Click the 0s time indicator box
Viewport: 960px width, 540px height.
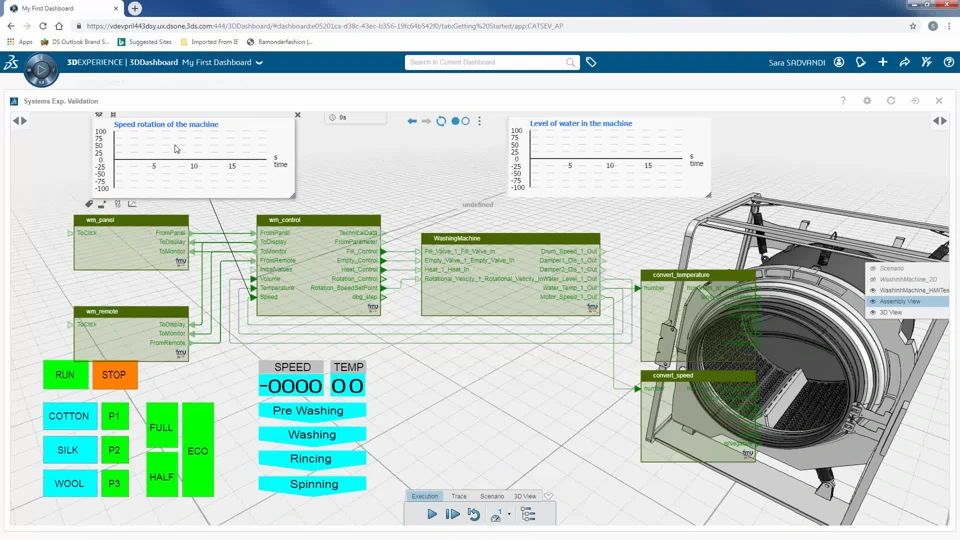(x=355, y=118)
